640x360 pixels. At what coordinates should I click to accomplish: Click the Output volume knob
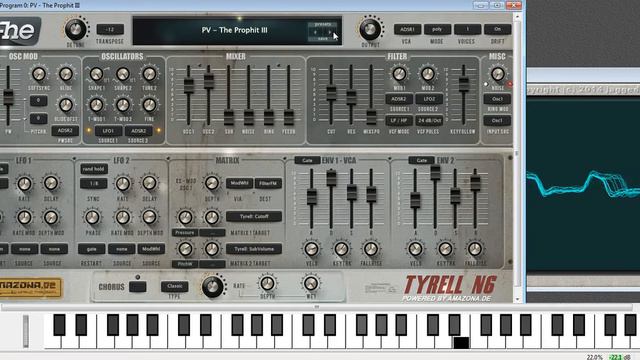click(370, 29)
